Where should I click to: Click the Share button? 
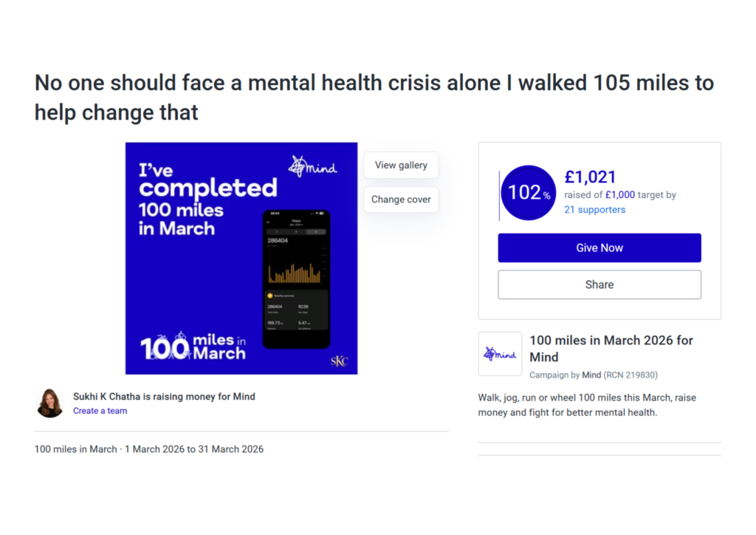599,284
